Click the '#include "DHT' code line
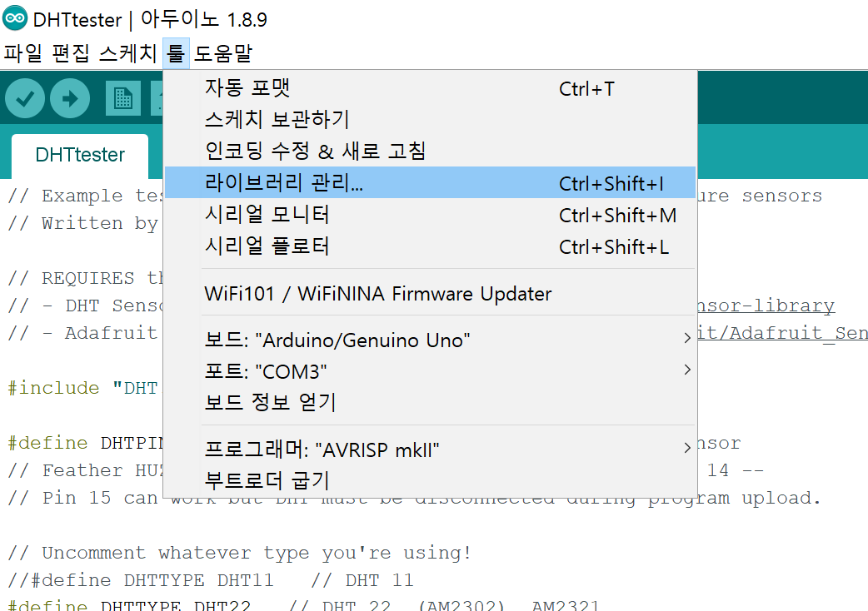 [x=83, y=388]
